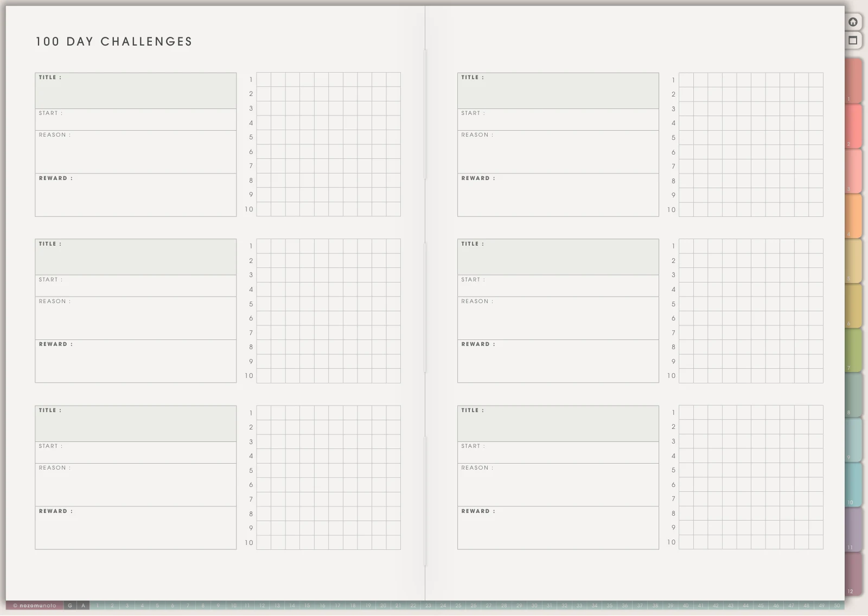The image size is (868, 616).
Task: Open the G tab on the bottom bar
Action: click(70, 606)
